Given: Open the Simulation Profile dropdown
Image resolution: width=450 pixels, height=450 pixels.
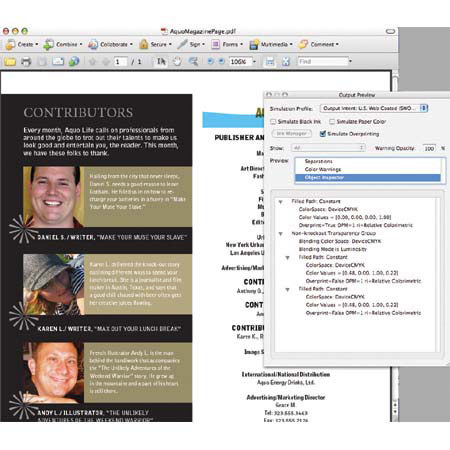Looking at the screenshot, I should [374, 108].
